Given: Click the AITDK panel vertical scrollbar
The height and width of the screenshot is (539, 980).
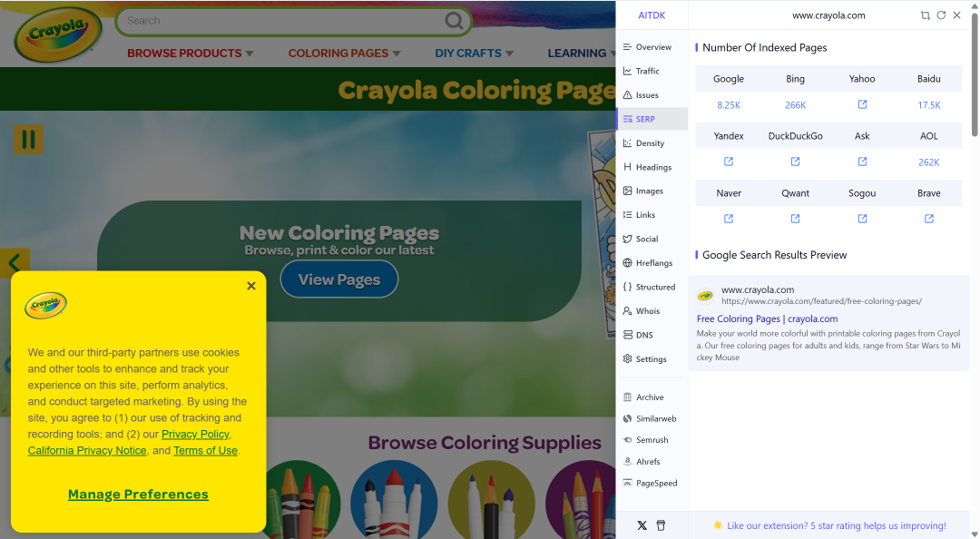Looking at the screenshot, I should 975,75.
